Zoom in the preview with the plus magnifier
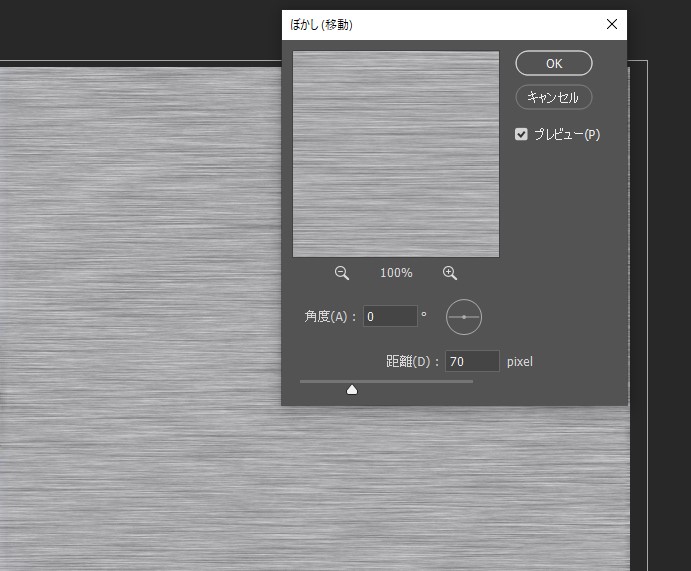The image size is (691, 571). click(x=450, y=273)
